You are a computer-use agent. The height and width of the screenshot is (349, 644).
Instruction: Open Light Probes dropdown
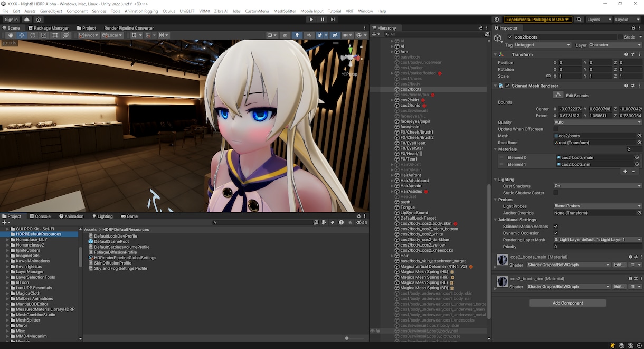(x=598, y=206)
